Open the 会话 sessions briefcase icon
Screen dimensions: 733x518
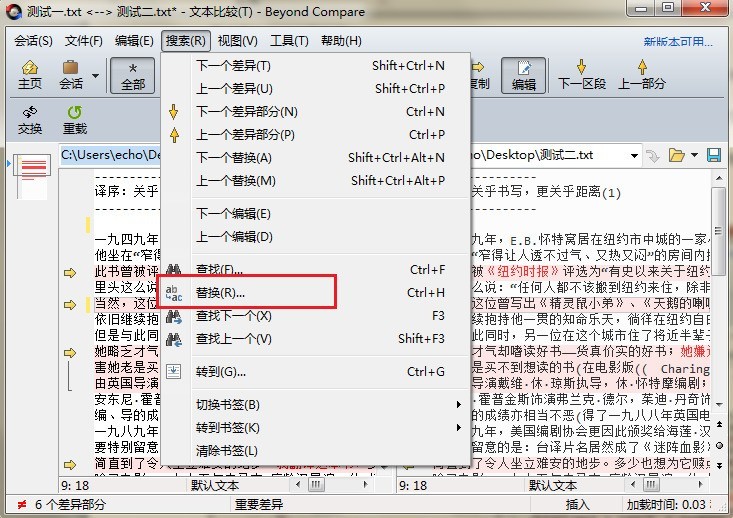point(71,75)
